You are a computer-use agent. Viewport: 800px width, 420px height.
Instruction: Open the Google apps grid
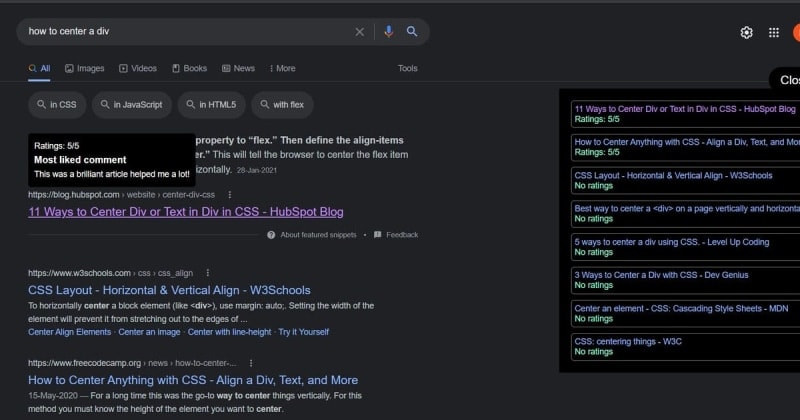point(774,33)
